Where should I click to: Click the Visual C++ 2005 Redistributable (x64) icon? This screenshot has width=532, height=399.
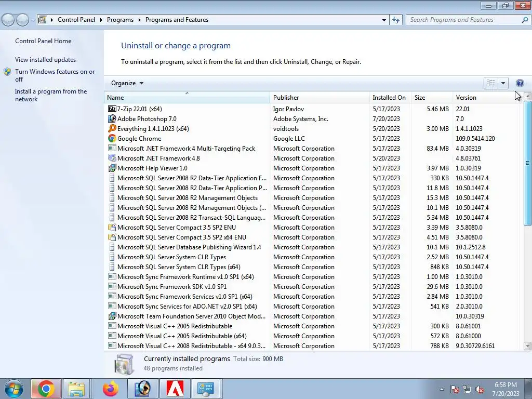coord(112,336)
